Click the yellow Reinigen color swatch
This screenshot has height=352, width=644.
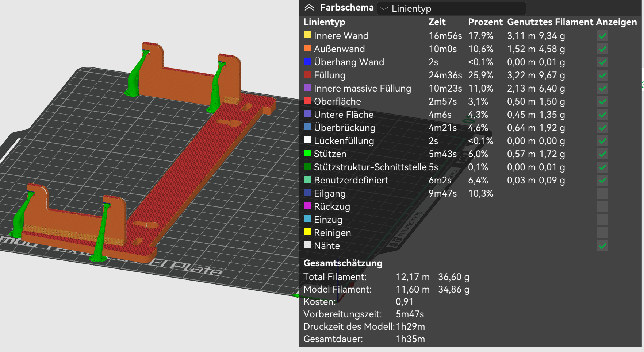(x=307, y=232)
